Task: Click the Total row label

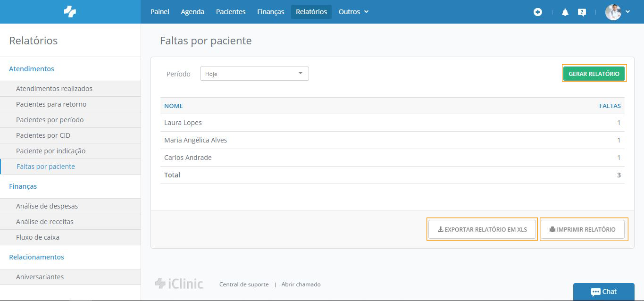Action: pos(172,175)
